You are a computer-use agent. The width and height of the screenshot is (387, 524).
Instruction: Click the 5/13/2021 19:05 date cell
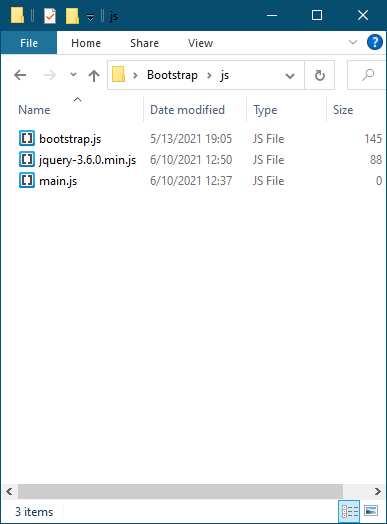[191, 139]
